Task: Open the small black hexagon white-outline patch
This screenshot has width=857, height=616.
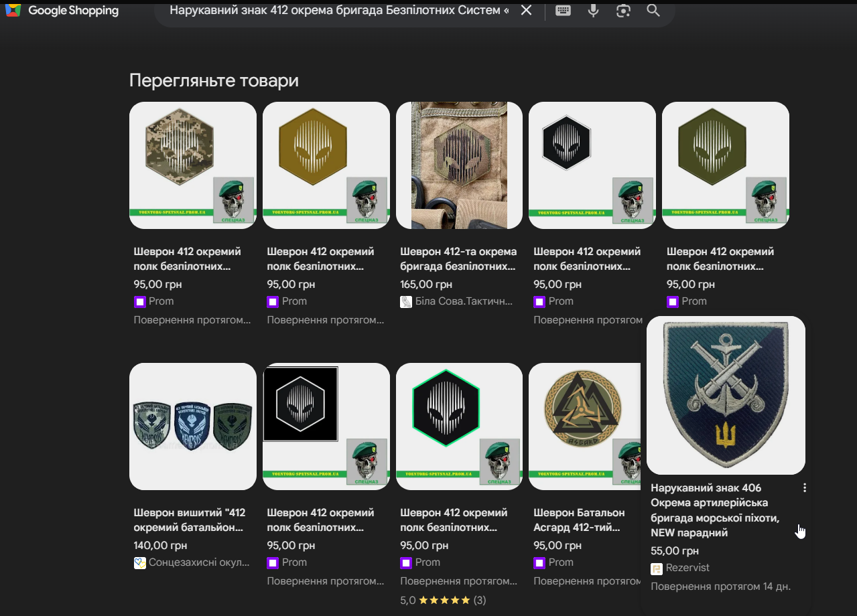Action: (592, 165)
